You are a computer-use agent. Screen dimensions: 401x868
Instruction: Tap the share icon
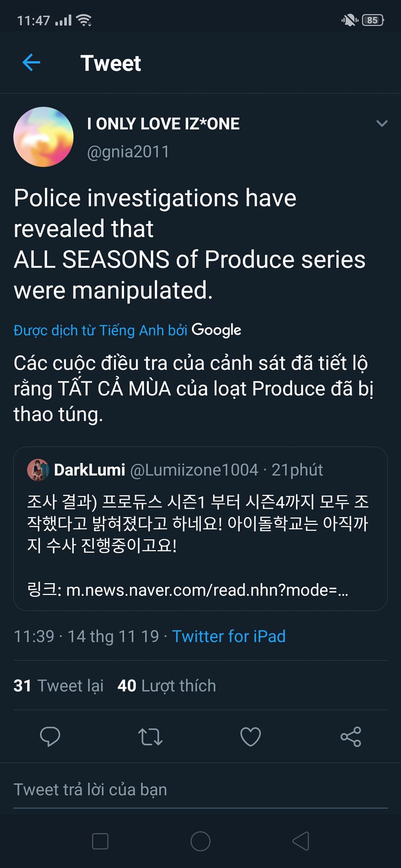pyautogui.click(x=351, y=736)
